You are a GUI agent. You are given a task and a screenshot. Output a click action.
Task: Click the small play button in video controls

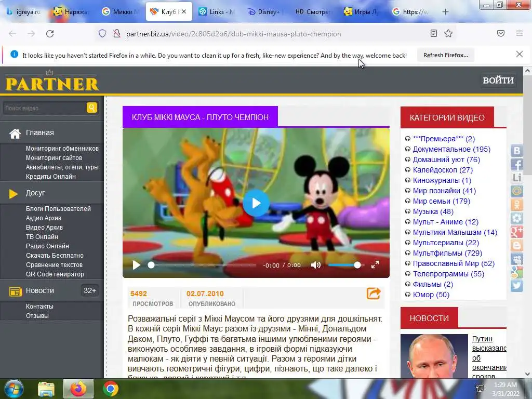(137, 265)
